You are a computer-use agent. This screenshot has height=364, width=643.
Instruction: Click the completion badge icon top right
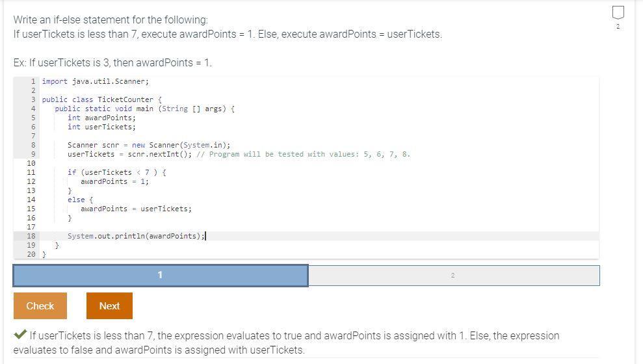[618, 13]
